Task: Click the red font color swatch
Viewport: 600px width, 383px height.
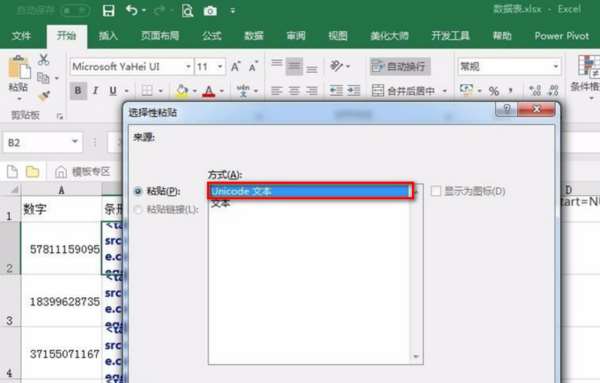Action: (x=209, y=91)
